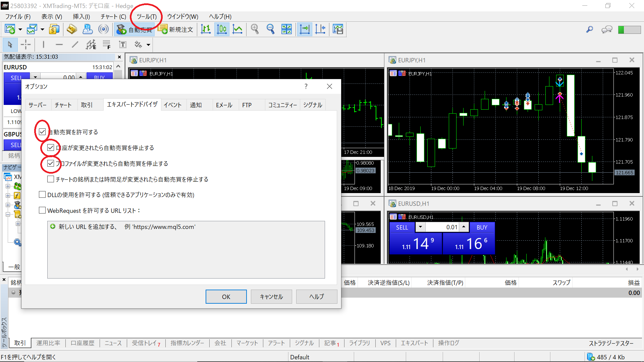644x362 pixels.
Task: Click the キャンセル button
Action: pyautogui.click(x=271, y=297)
